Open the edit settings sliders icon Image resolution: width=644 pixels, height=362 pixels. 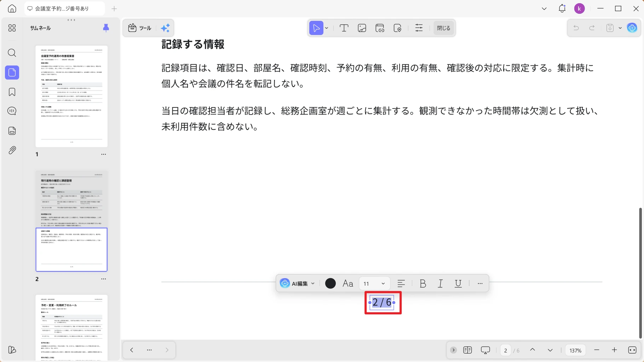419,28
